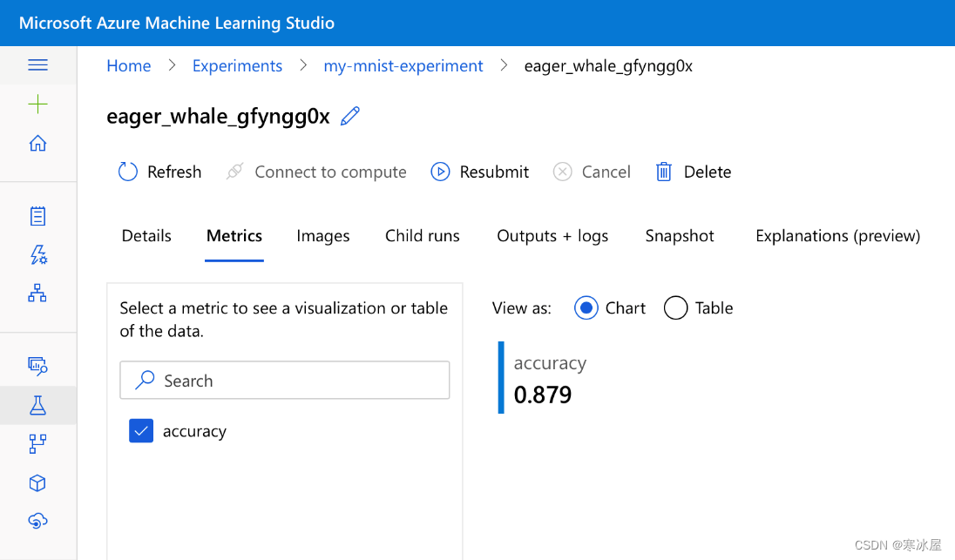955x560 pixels.
Task: Switch to the Snapshot tab
Action: pos(680,235)
